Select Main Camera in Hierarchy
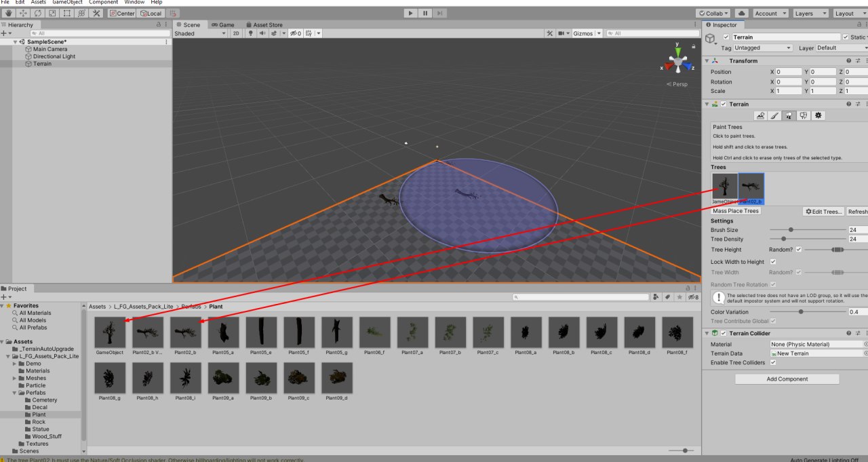This screenshot has height=462, width=868. [50, 49]
